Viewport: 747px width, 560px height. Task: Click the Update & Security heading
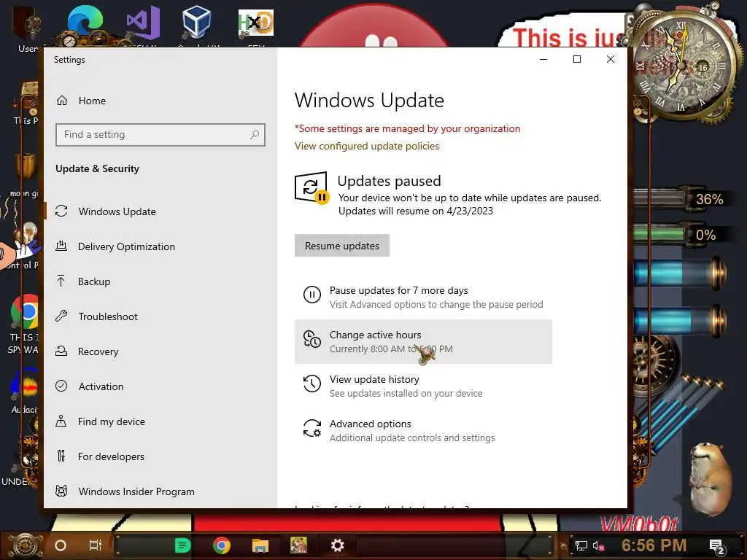[x=97, y=168]
